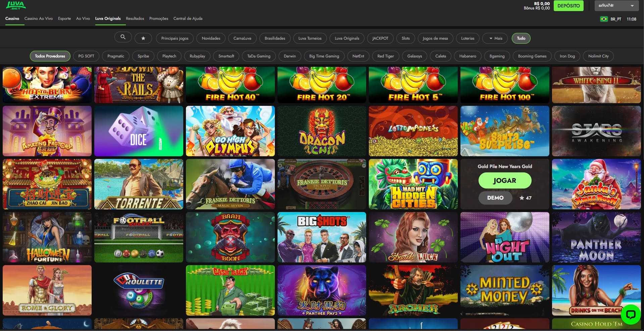Filter games by Novidades
The image size is (644, 331).
pos(211,38)
